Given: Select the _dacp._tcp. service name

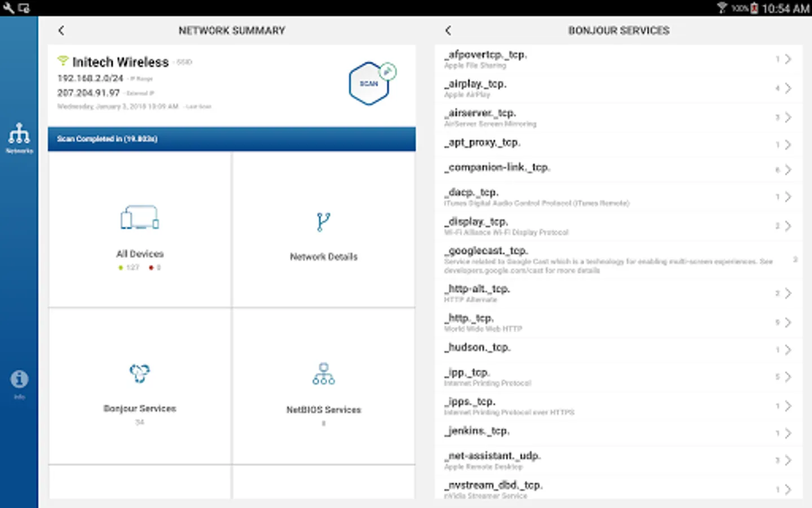Looking at the screenshot, I should [x=471, y=192].
